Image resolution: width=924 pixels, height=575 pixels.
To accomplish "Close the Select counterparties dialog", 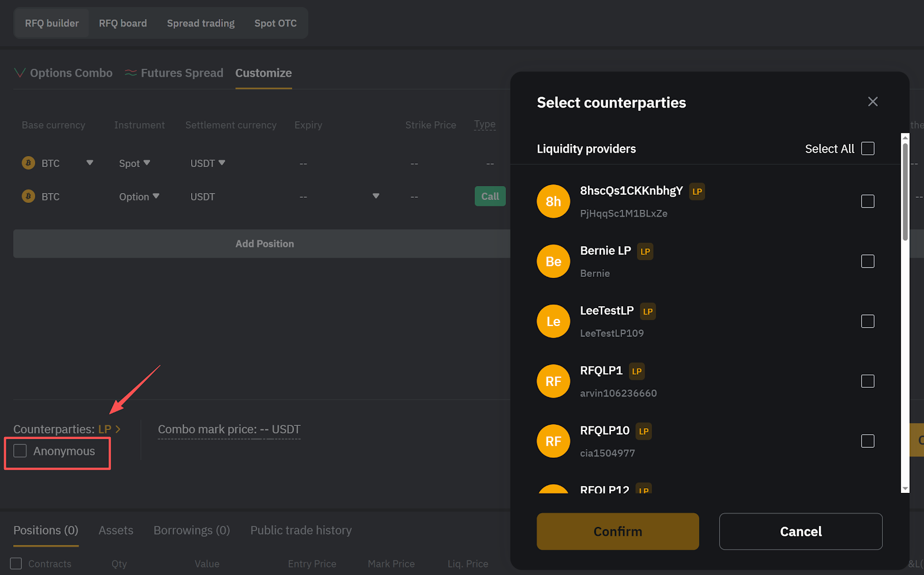I will tap(873, 102).
